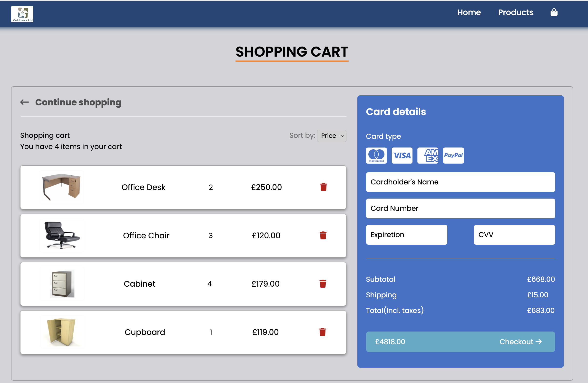Remove Cupboard from the cart
The image size is (588, 383).
click(323, 332)
